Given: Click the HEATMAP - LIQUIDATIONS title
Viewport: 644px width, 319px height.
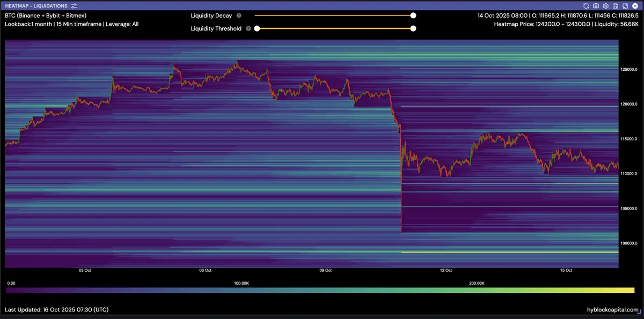Looking at the screenshot, I should [36, 6].
